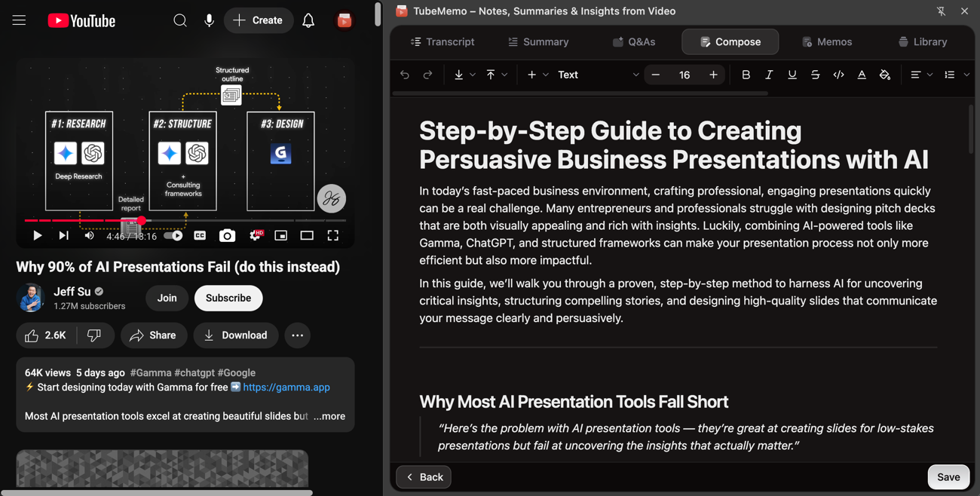
Task: Expand the import arrow dropdown chevron
Action: tap(473, 75)
